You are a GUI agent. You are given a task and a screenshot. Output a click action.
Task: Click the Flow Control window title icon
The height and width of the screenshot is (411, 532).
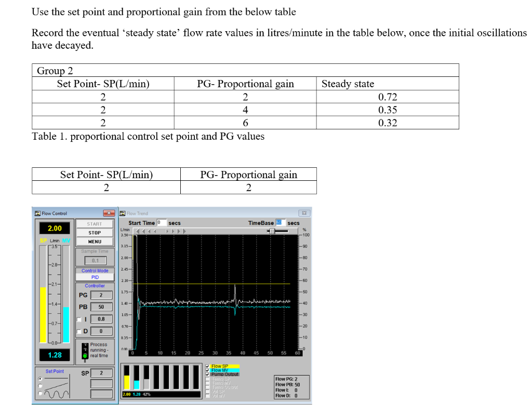tap(37, 214)
